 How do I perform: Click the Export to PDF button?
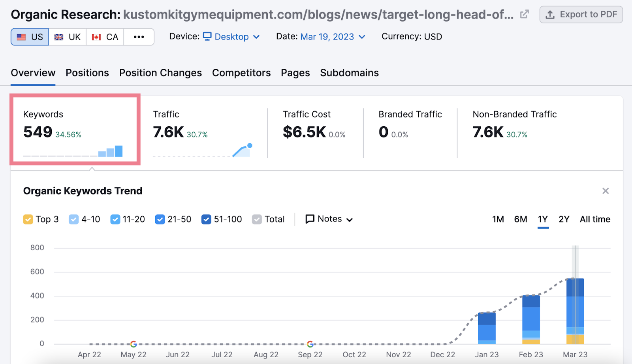[581, 14]
